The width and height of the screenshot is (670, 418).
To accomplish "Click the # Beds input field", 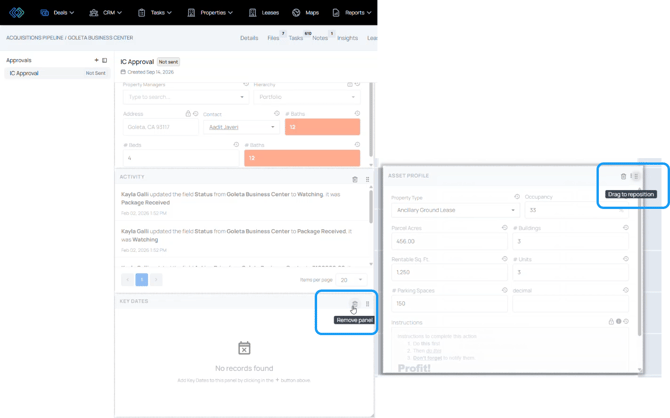I will point(181,158).
